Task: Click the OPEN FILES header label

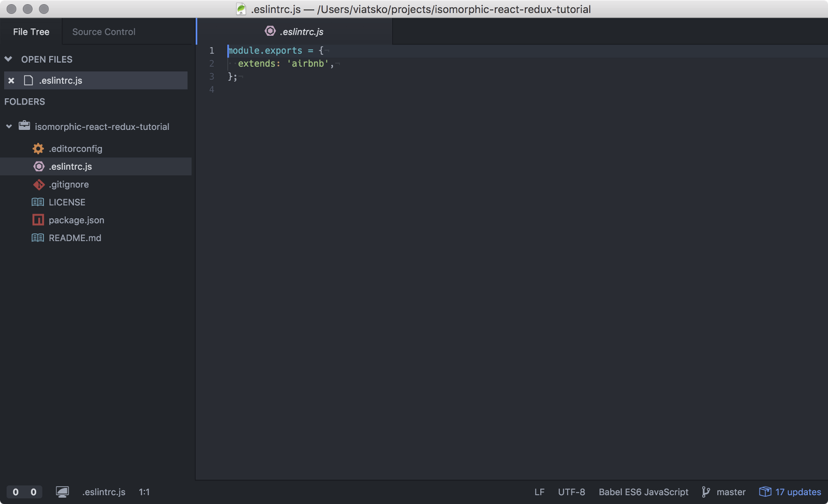Action: click(47, 60)
